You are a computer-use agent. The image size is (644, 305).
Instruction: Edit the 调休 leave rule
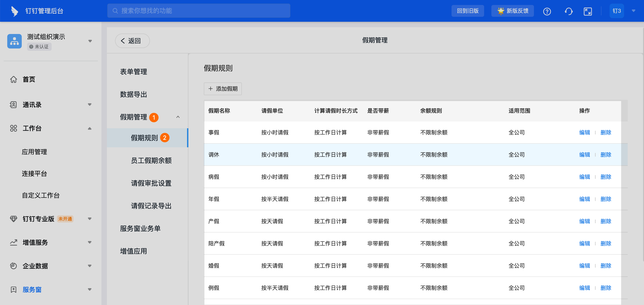(x=584, y=155)
